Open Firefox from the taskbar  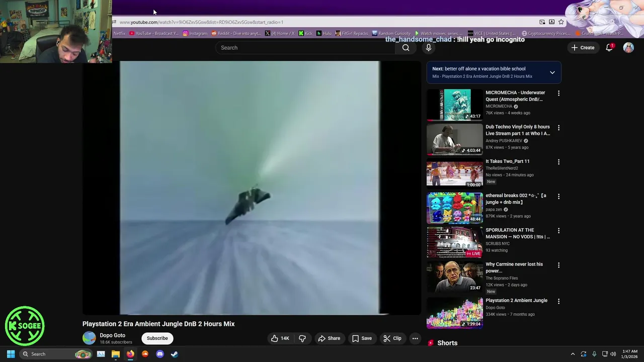pos(130,354)
